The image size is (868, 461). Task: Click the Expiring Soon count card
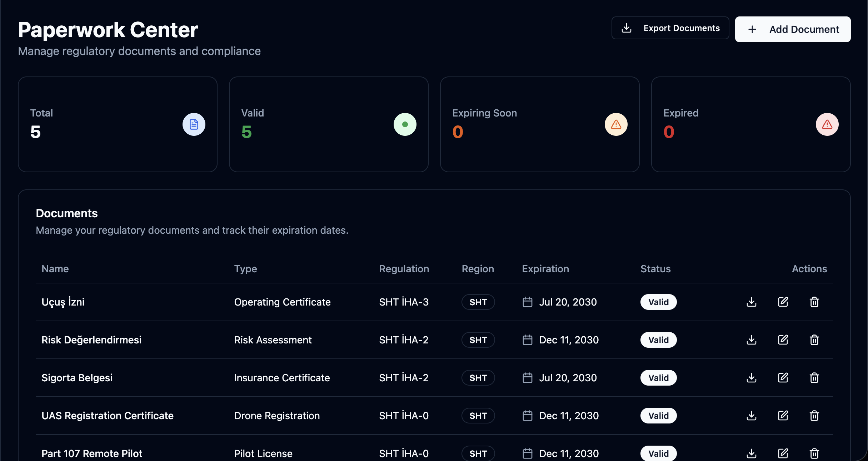(540, 124)
